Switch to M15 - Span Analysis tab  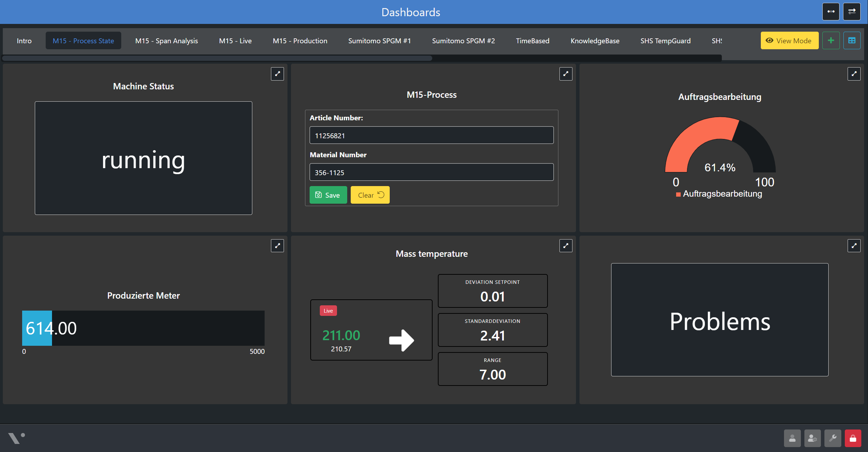166,41
